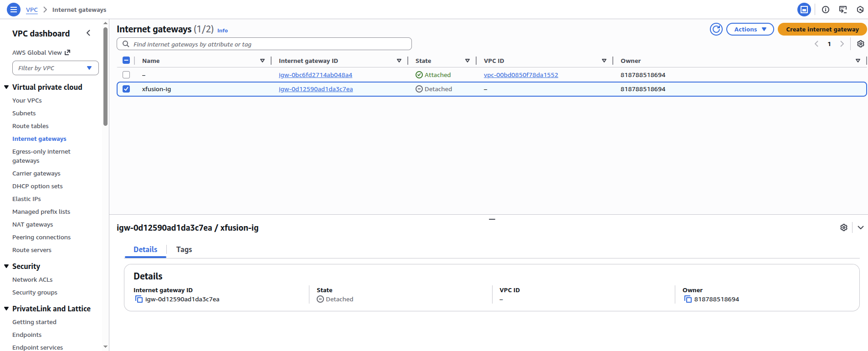Open Getting started in sidebar
Image resolution: width=868 pixels, height=351 pixels.
point(34,322)
